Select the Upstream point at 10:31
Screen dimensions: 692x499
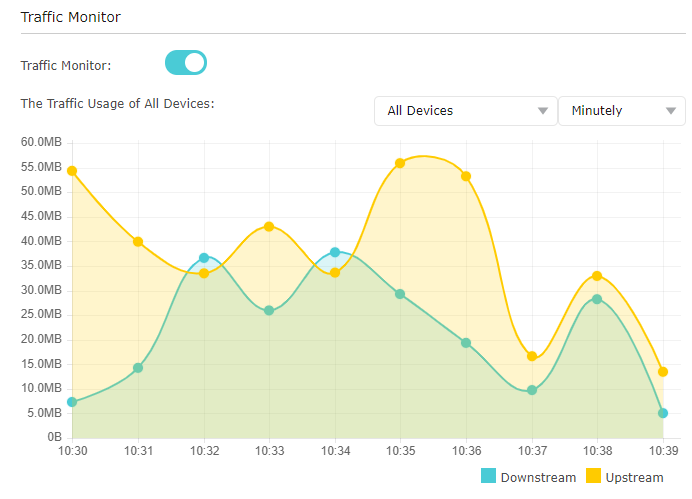pyautogui.click(x=138, y=242)
